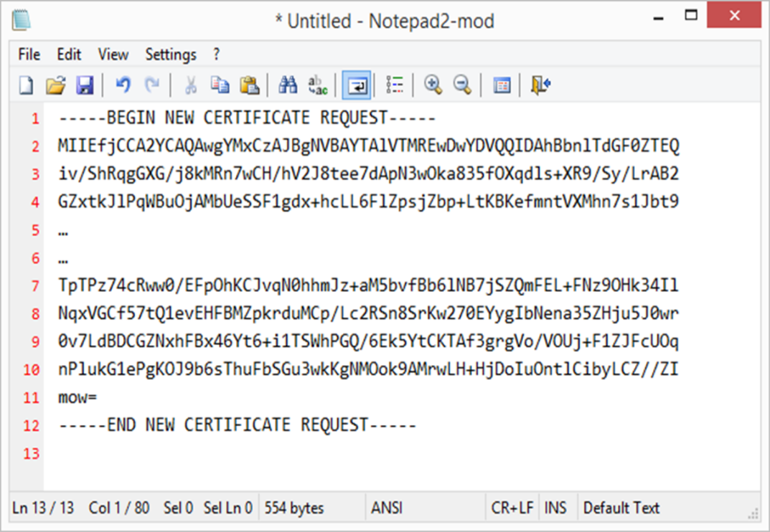Click the 554 bytes status field
The width and height of the screenshot is (770, 532).
295,508
